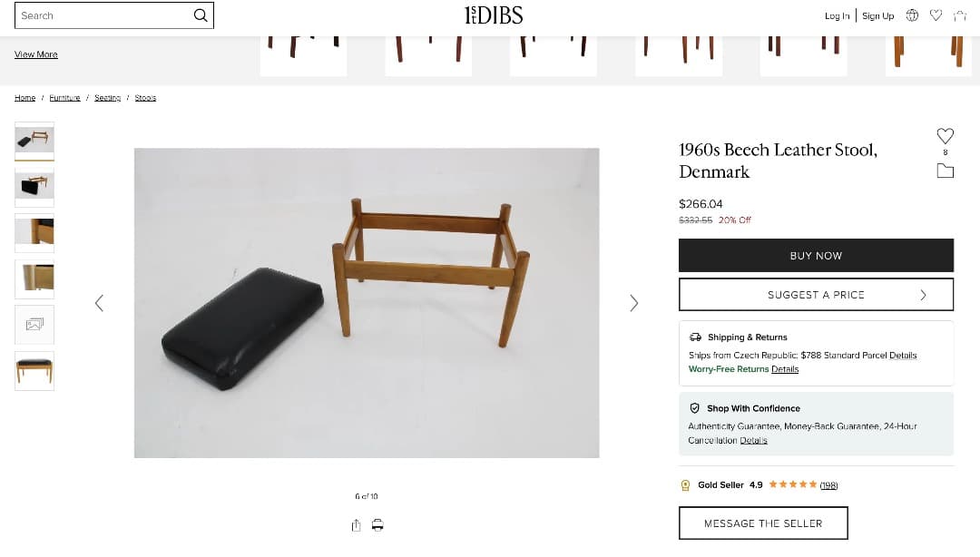Open the seller's 198 reviews link

pos(828,485)
